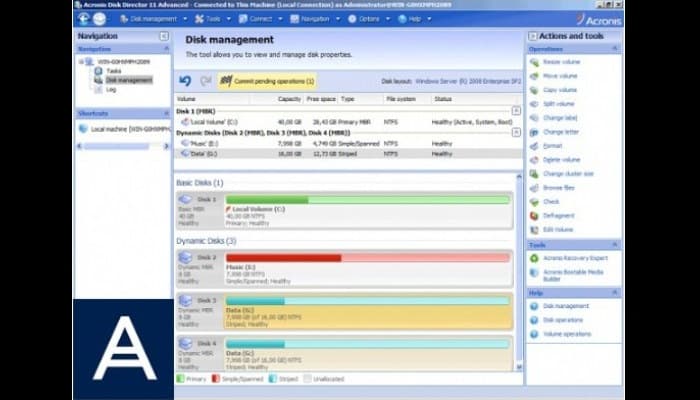Open the Navigation toolbar menu

[x=315, y=19]
